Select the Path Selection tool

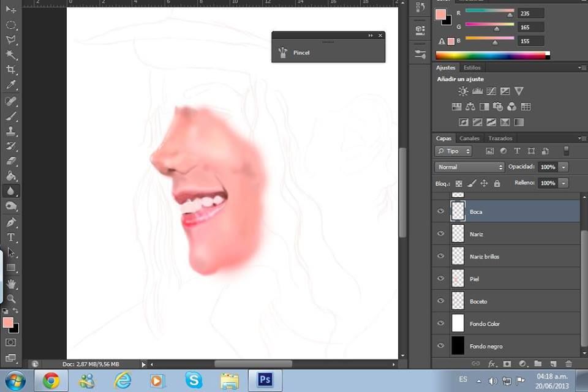click(11, 252)
